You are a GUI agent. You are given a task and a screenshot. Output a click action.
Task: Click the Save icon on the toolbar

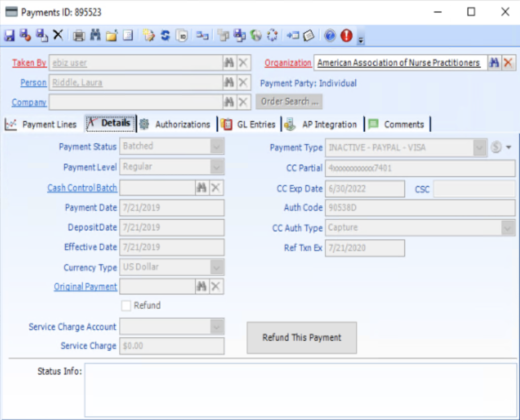pos(10,36)
